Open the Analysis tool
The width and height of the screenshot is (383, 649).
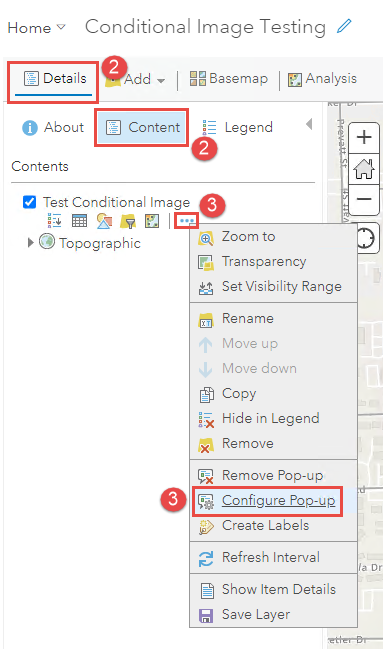[x=322, y=79]
